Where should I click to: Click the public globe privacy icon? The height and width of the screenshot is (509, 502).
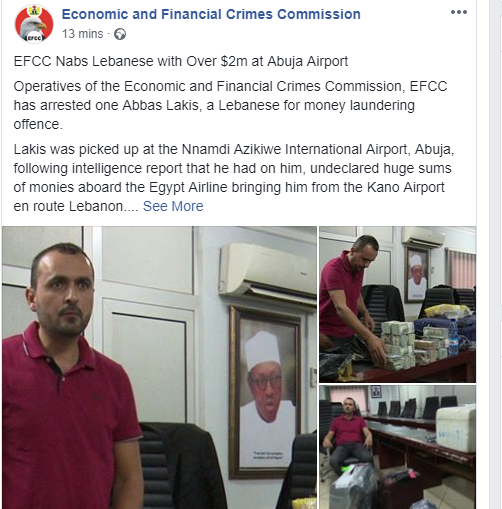tap(120, 34)
